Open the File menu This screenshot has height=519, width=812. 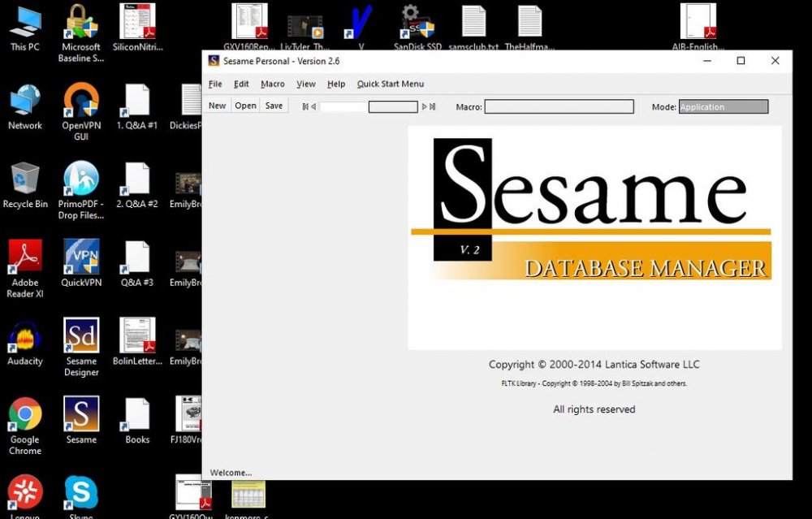[214, 84]
